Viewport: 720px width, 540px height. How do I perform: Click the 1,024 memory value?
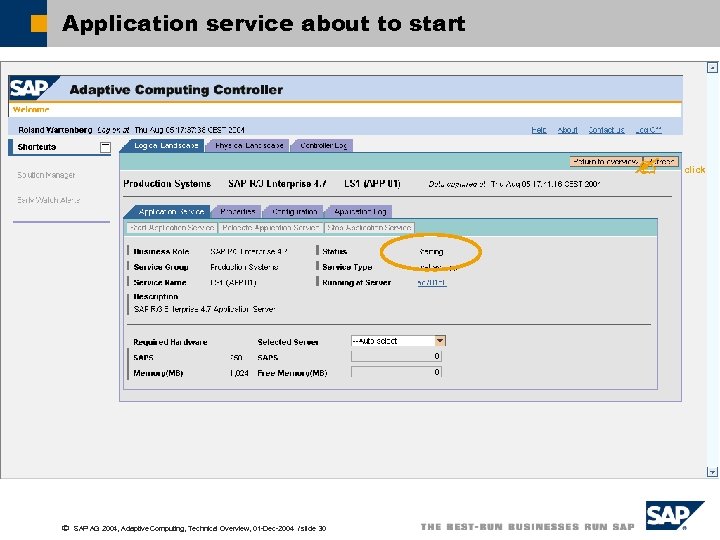(239, 373)
